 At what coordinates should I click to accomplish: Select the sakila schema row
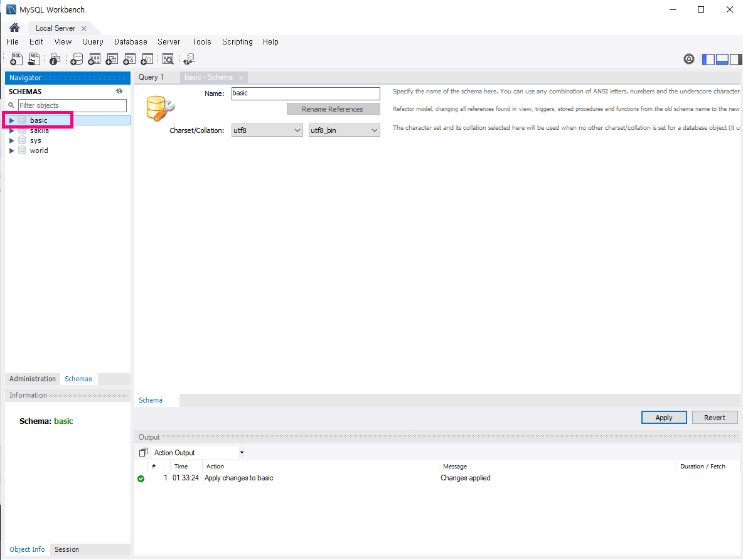click(68, 130)
